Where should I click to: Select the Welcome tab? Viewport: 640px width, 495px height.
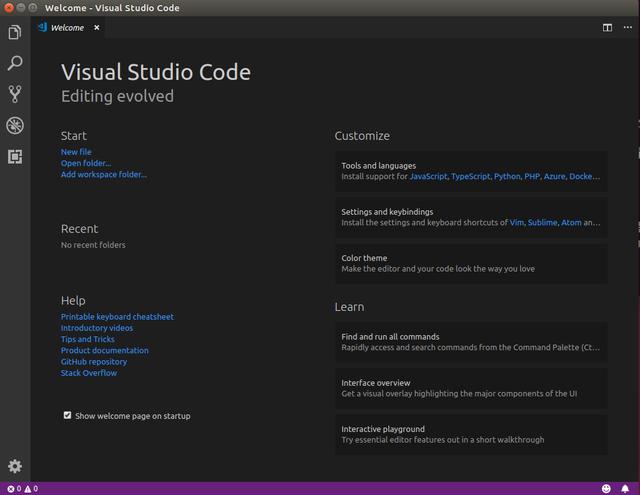(x=67, y=28)
